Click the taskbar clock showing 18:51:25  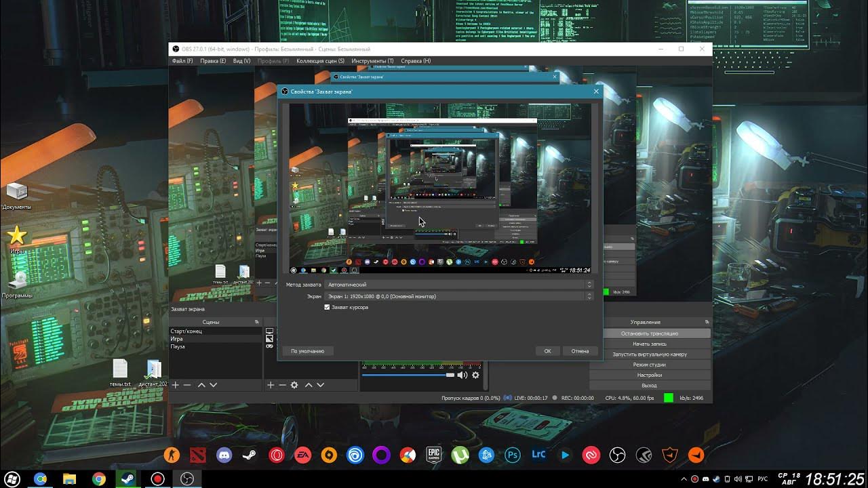click(x=835, y=479)
